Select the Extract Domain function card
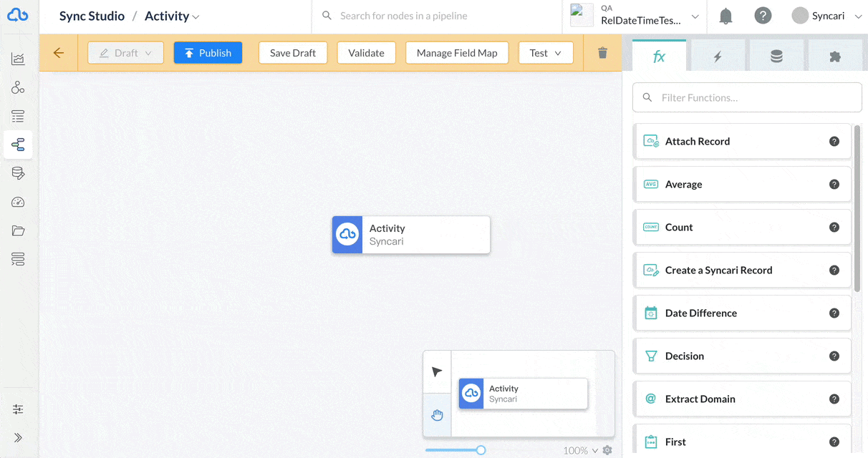The width and height of the screenshot is (868, 458). click(742, 399)
